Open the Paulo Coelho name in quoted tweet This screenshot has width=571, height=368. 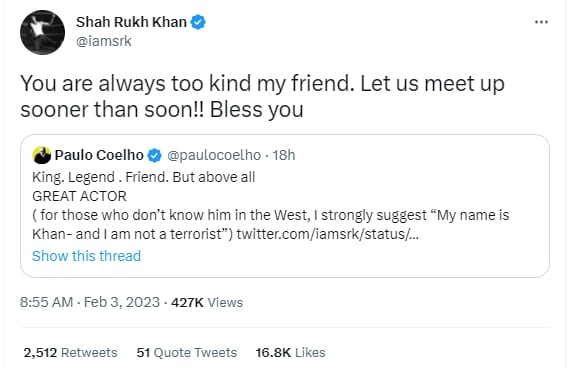(99, 155)
